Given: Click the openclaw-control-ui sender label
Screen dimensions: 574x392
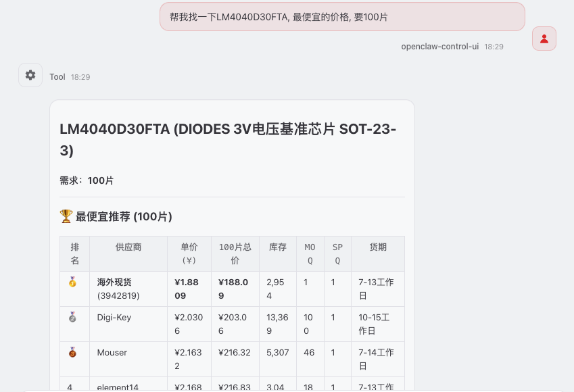Looking at the screenshot, I should [439, 47].
